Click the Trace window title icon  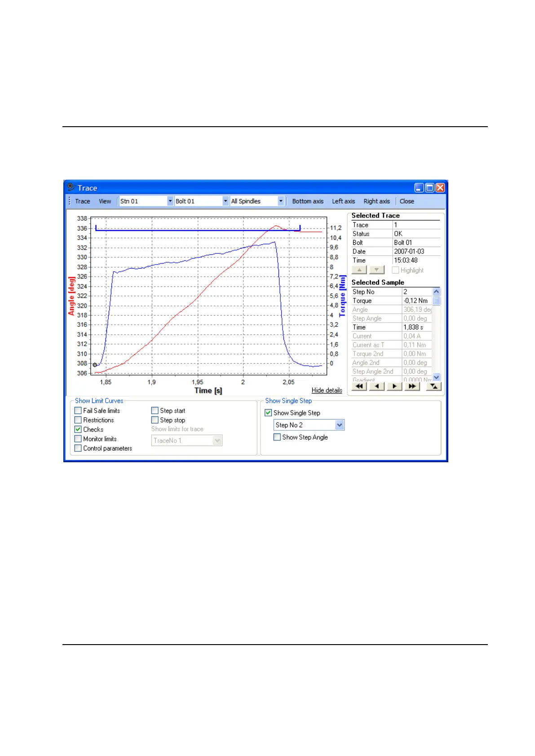[x=71, y=187]
